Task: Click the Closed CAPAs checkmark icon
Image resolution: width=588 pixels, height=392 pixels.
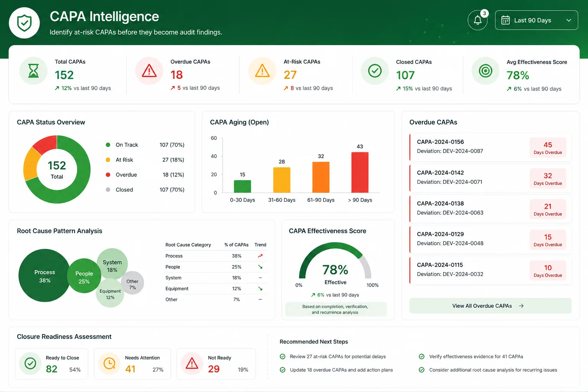Action: 375,71
